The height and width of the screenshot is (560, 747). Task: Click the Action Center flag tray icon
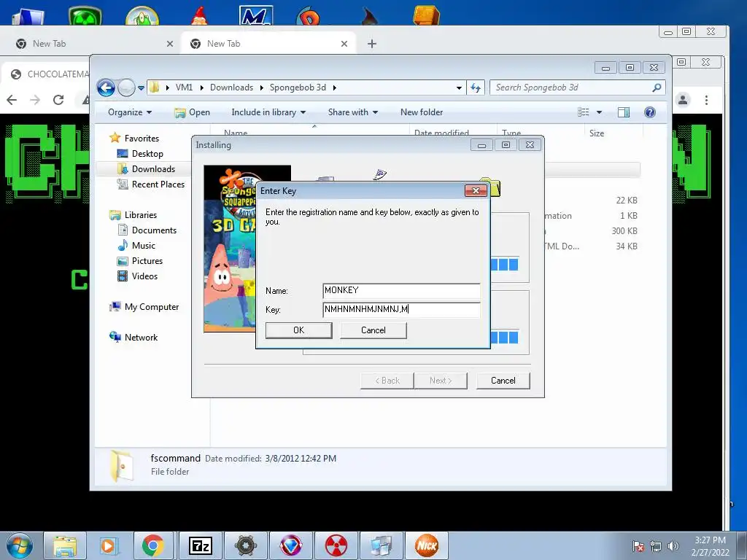(x=638, y=546)
